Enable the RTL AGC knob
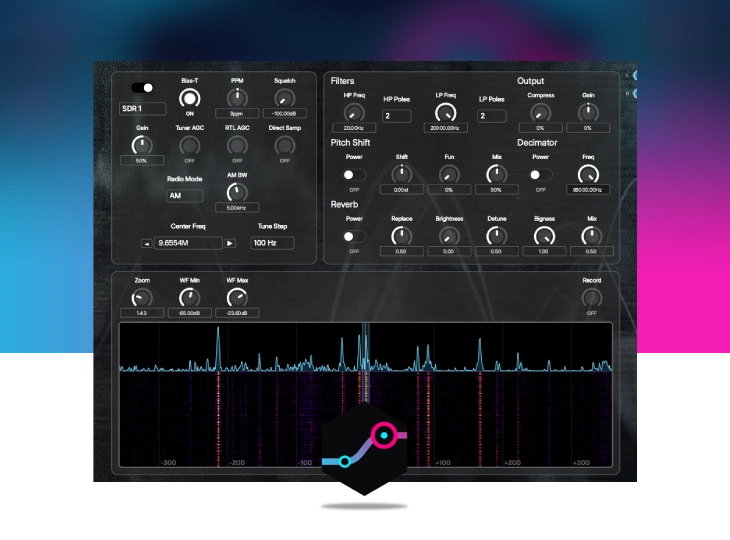This screenshot has width=730, height=540. (237, 146)
